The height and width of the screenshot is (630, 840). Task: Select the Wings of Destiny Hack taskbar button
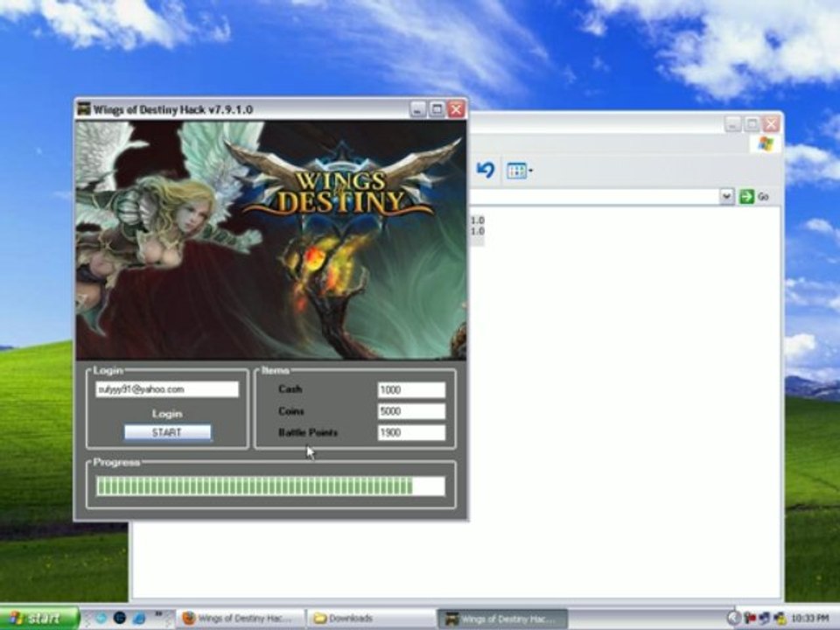[x=502, y=619]
